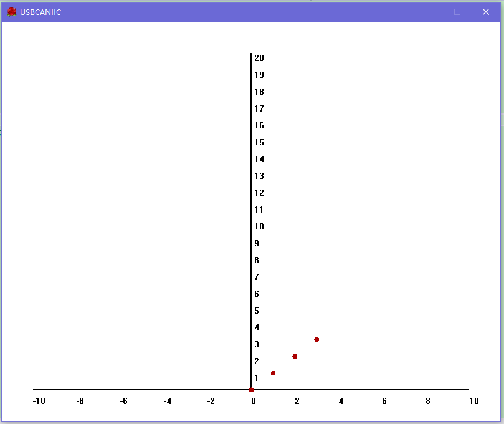Click the x-axis label 8

click(x=428, y=401)
